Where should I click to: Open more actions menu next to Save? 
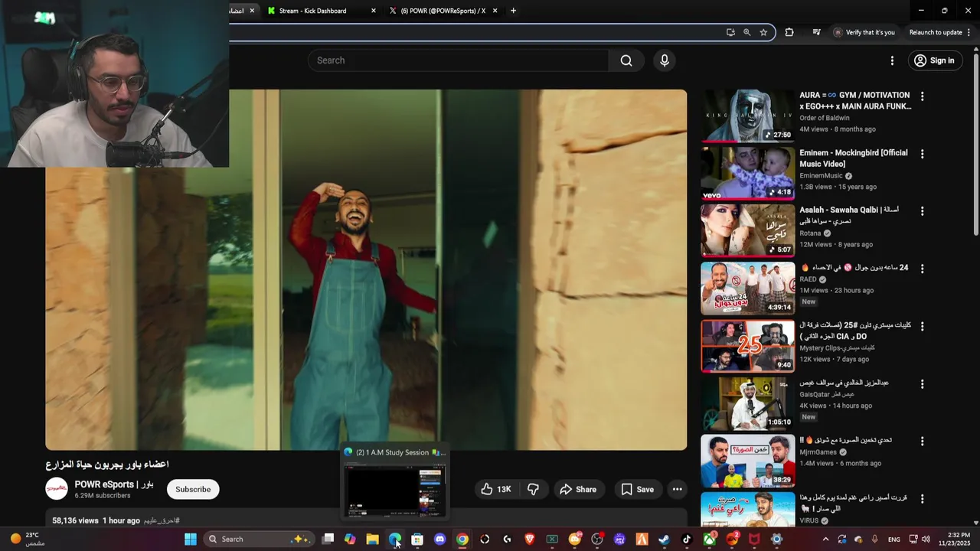pyautogui.click(x=677, y=489)
